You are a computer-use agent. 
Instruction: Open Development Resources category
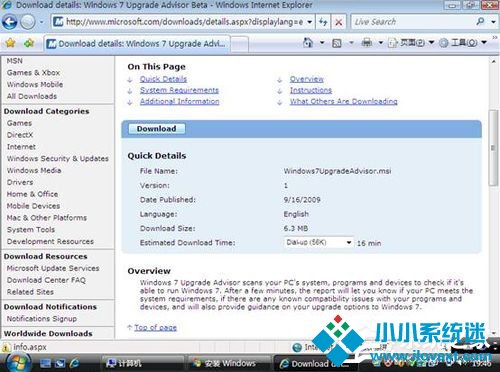point(50,241)
